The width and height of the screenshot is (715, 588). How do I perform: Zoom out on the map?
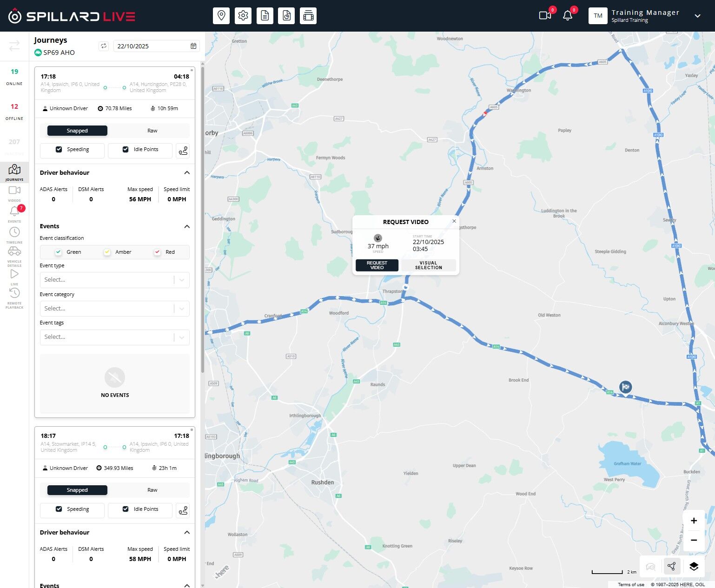(694, 540)
